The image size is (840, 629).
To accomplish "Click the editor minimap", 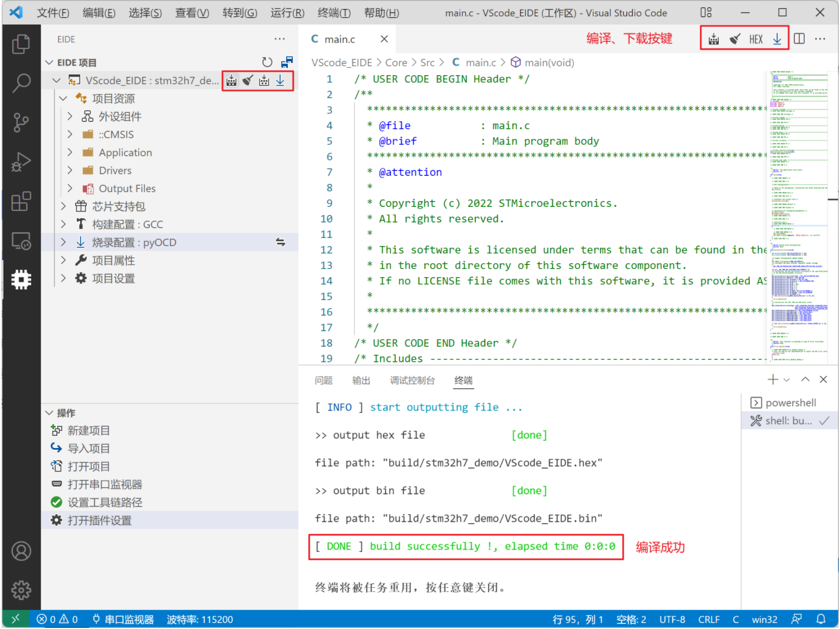I will coord(799,217).
